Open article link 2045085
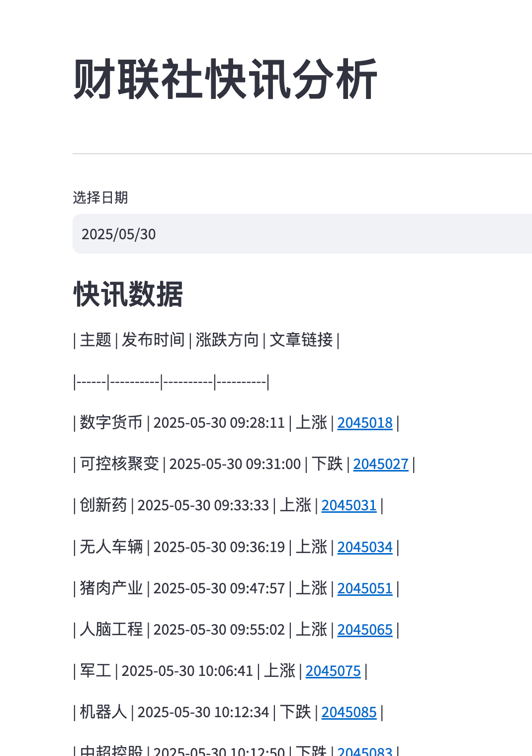Viewport: 532px width, 756px height. coord(349,712)
